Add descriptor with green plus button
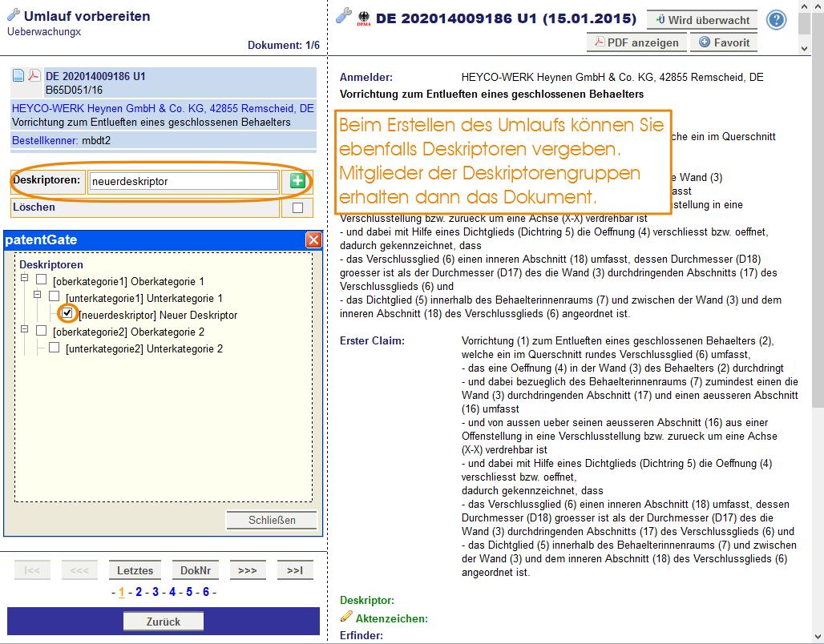 coord(297,181)
